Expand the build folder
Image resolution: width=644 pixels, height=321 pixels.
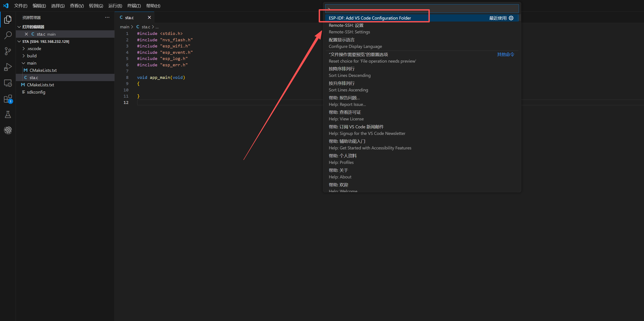(31, 56)
